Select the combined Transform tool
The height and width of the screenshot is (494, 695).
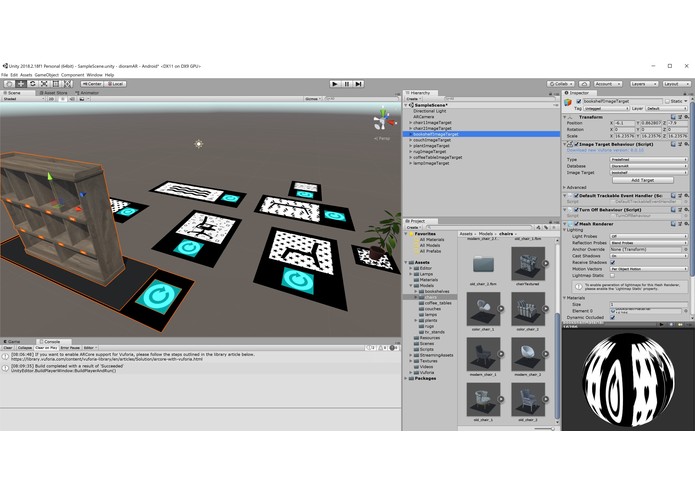[x=67, y=84]
